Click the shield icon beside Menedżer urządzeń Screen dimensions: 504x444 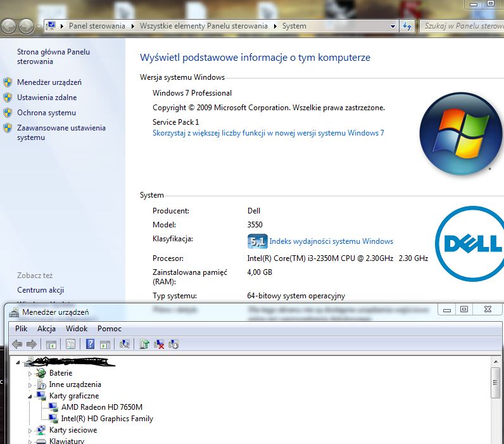tap(8, 82)
